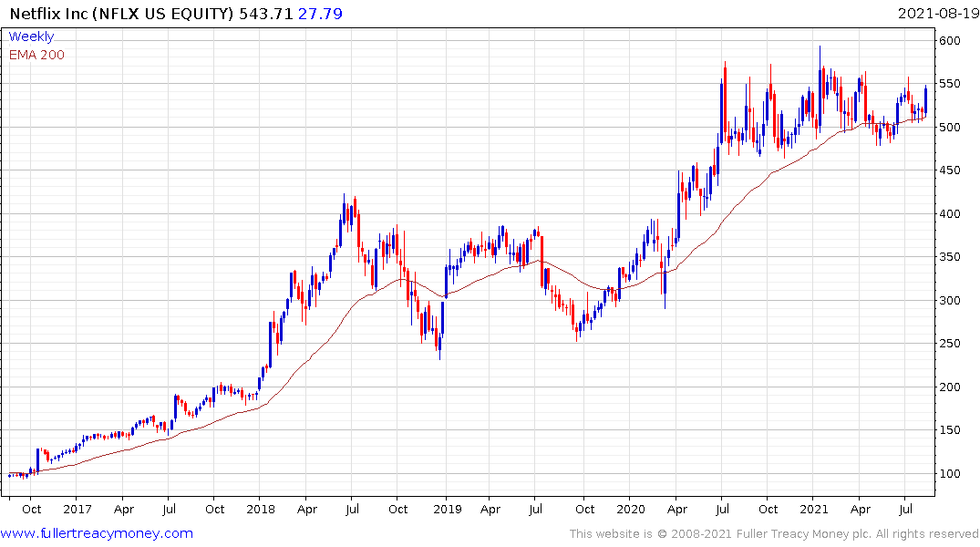
Task: Select the 450 price axis label
Action: (x=949, y=170)
